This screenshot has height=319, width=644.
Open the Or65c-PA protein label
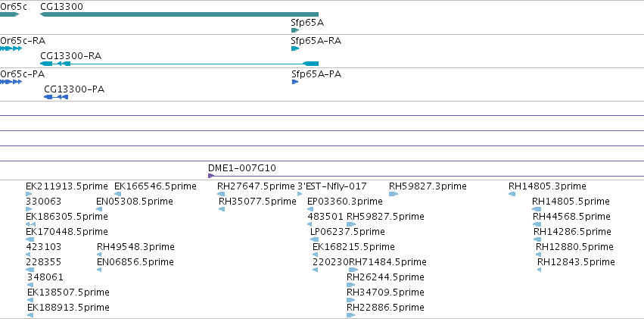point(23,74)
